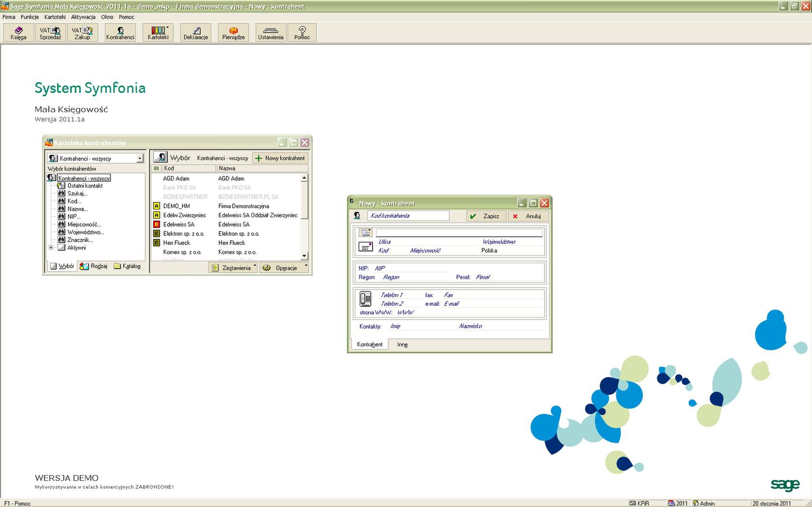Switch to the Wybór tab
812x507 pixels.
click(x=62, y=266)
